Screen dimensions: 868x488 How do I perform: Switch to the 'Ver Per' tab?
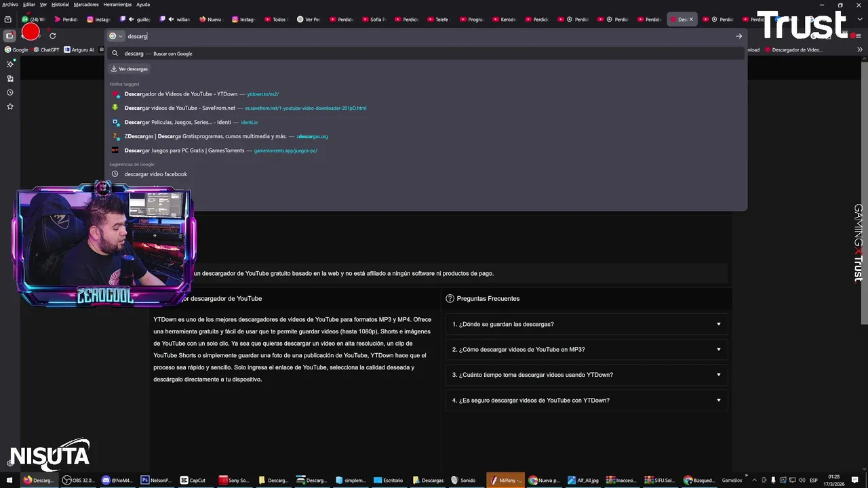coord(309,20)
